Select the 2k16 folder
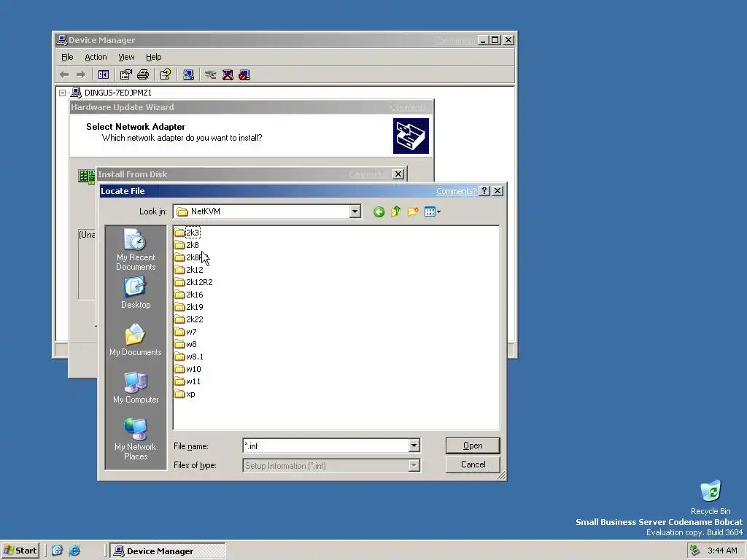747x560 pixels. (189, 295)
